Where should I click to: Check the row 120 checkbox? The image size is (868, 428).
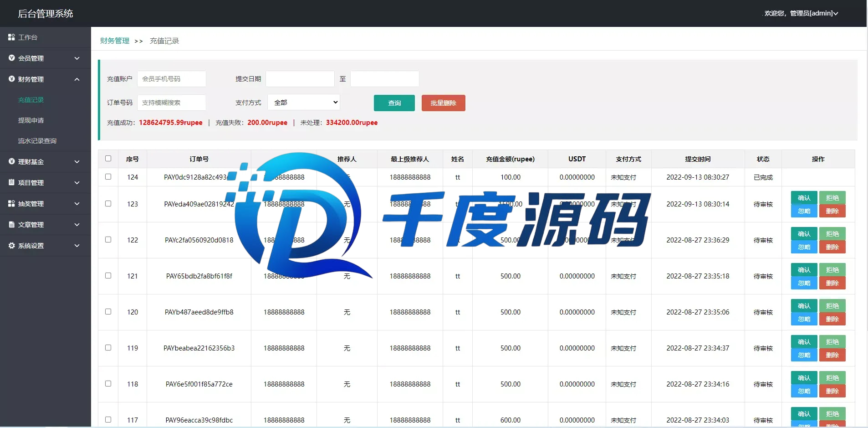pos(108,311)
